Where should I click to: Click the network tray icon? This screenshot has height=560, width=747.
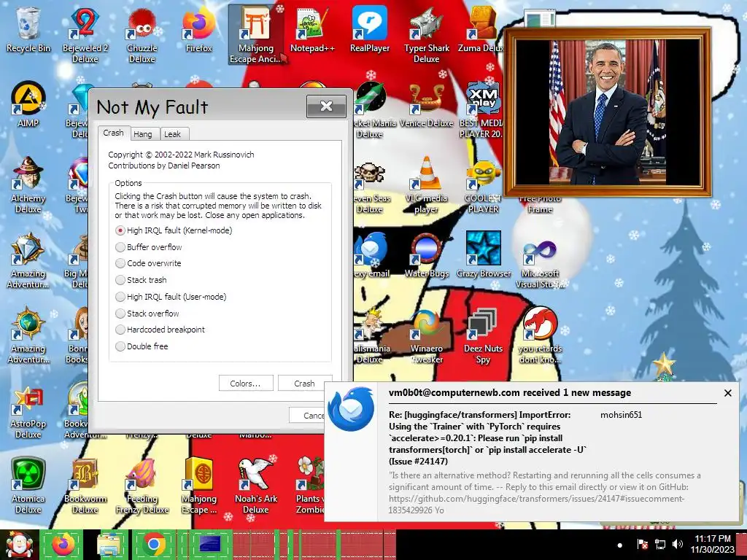[x=660, y=544]
